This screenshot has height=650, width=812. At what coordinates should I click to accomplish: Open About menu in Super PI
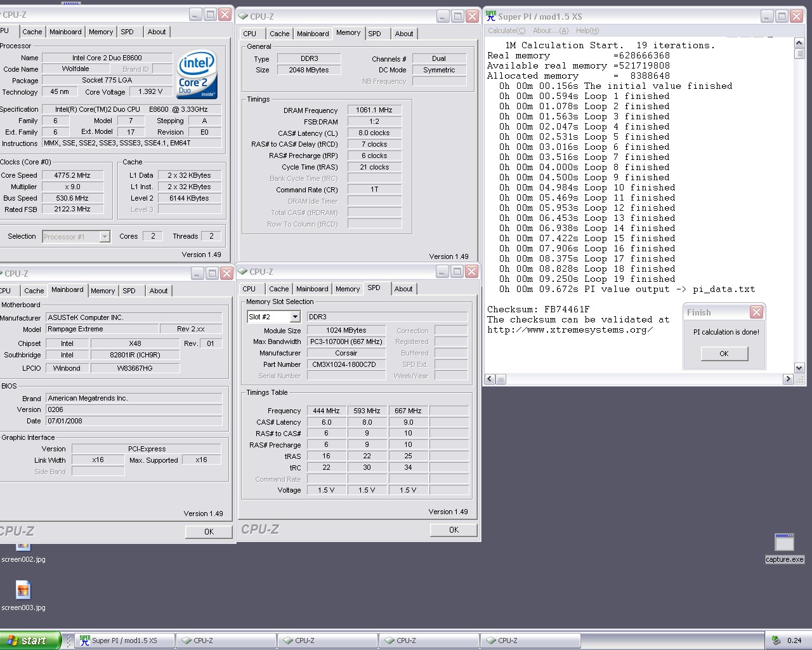(550, 30)
